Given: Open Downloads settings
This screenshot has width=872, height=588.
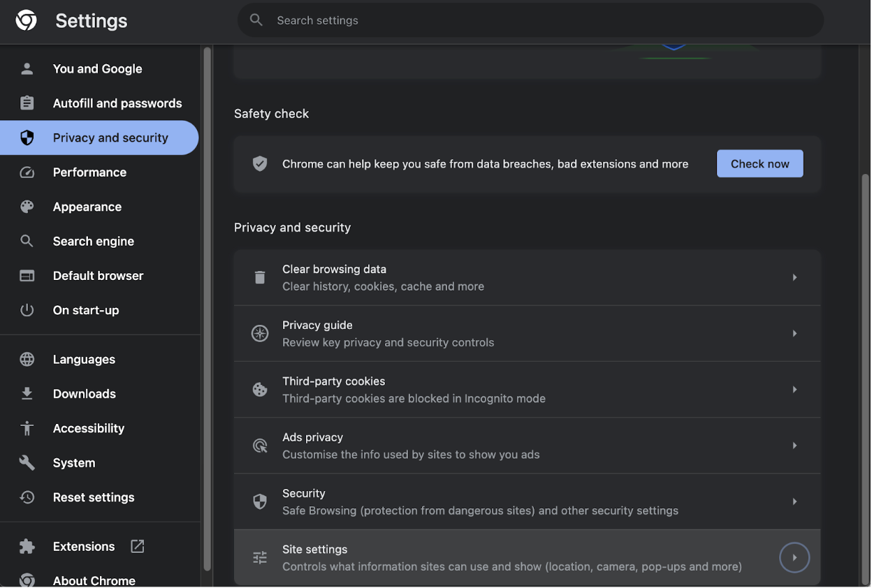Looking at the screenshot, I should (85, 393).
